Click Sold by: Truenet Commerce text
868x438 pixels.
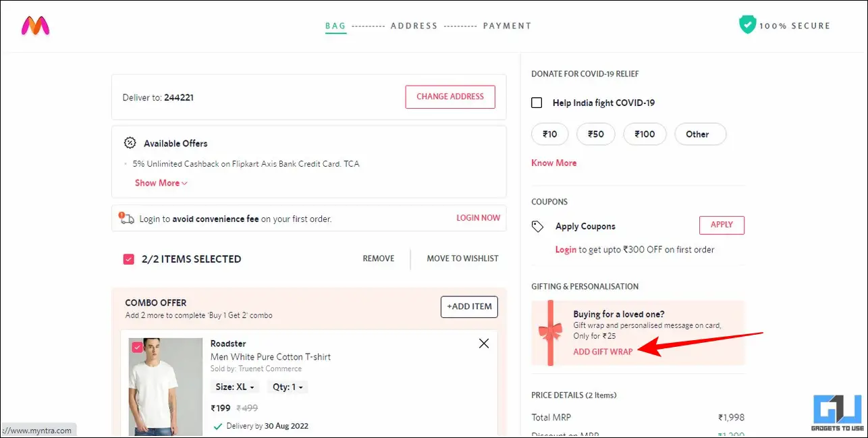[256, 368]
